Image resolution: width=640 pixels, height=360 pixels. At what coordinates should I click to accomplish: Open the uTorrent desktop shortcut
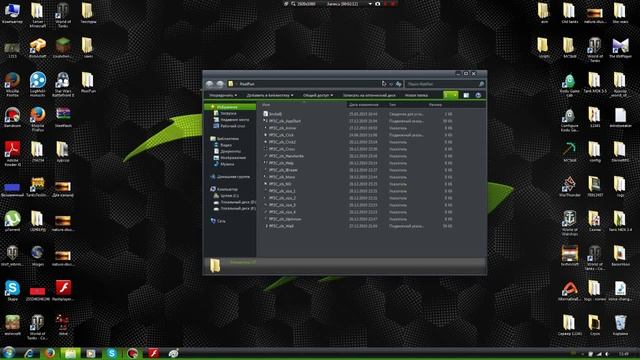tap(12, 221)
